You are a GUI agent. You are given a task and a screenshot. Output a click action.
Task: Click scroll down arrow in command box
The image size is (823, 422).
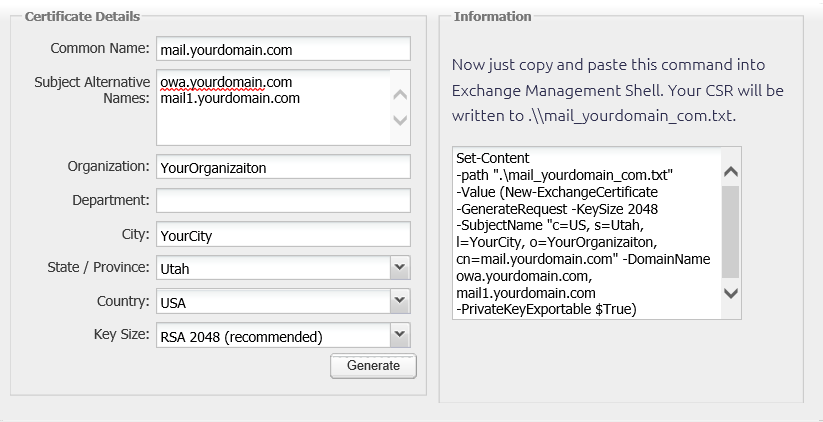(730, 293)
